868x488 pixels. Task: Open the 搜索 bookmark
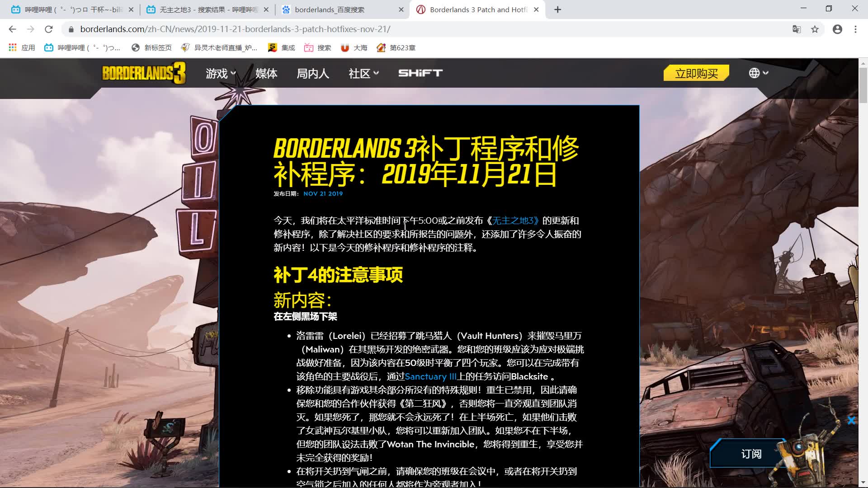click(x=317, y=47)
